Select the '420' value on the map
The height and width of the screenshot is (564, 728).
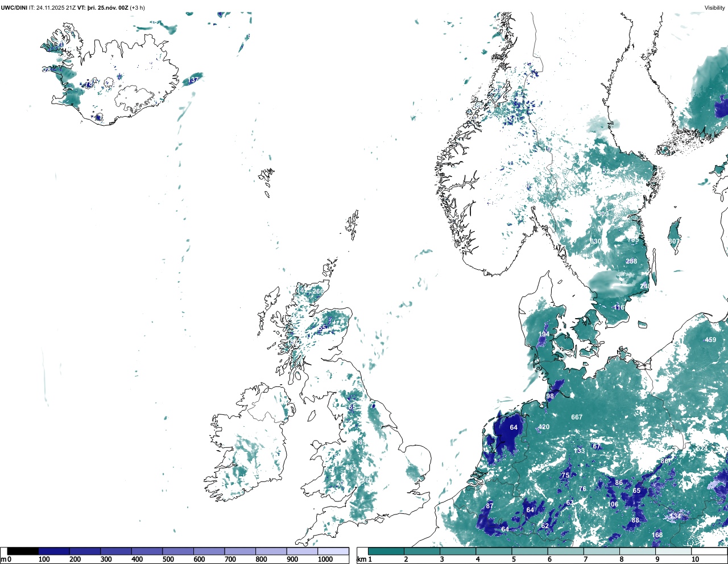click(x=544, y=427)
